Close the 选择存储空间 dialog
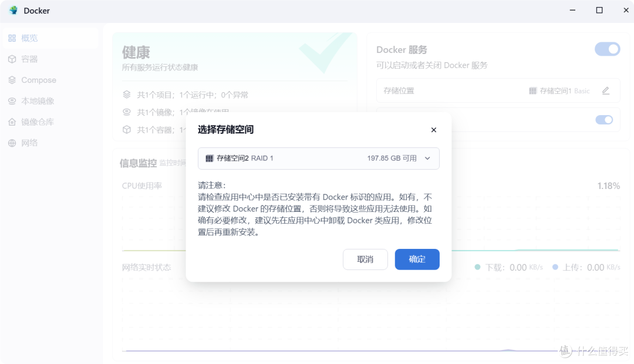The height and width of the screenshot is (364, 634). tap(434, 130)
